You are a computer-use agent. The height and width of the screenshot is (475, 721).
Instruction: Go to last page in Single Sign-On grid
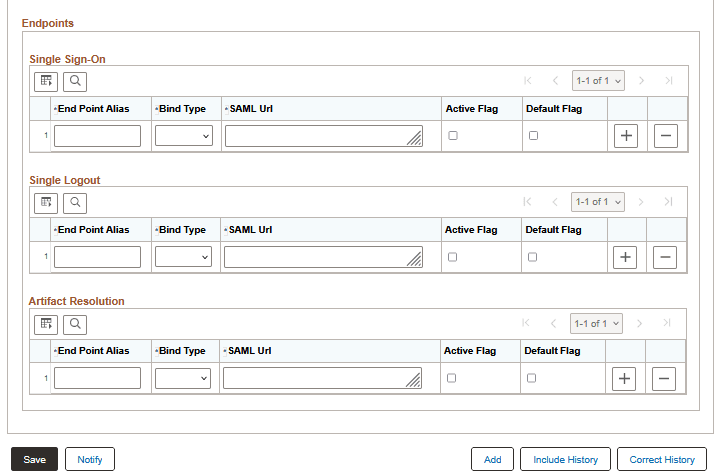coord(669,81)
